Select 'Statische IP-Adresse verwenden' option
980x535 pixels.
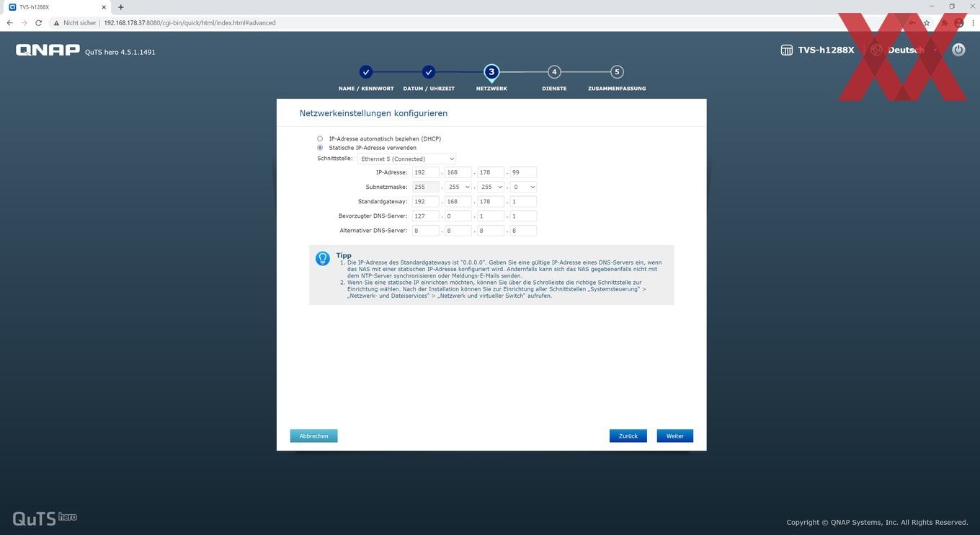320,148
